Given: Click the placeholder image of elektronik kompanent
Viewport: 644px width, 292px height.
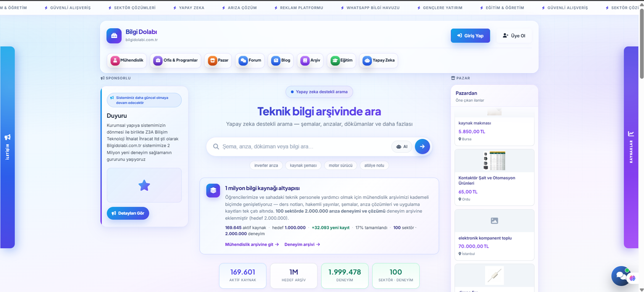Looking at the screenshot, I should [x=494, y=221].
